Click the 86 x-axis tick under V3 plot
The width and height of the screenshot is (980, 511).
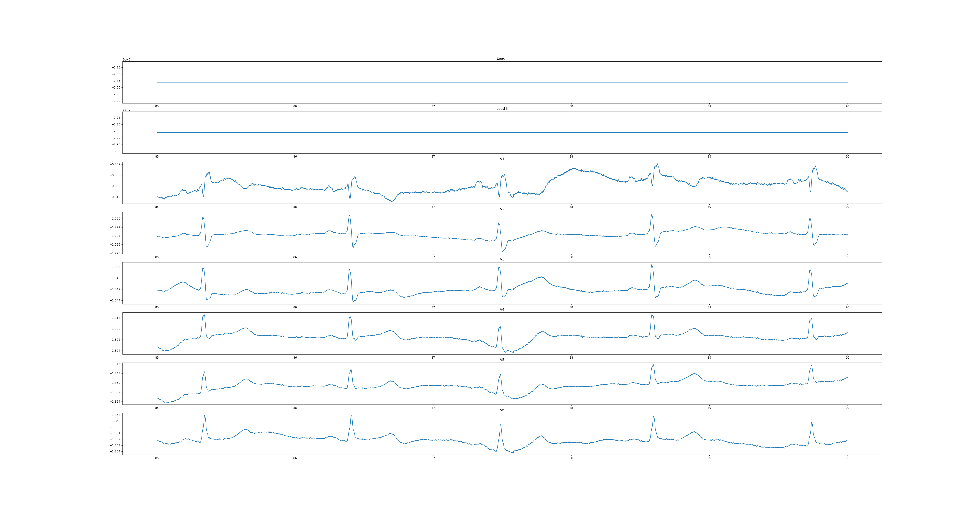pyautogui.click(x=295, y=307)
